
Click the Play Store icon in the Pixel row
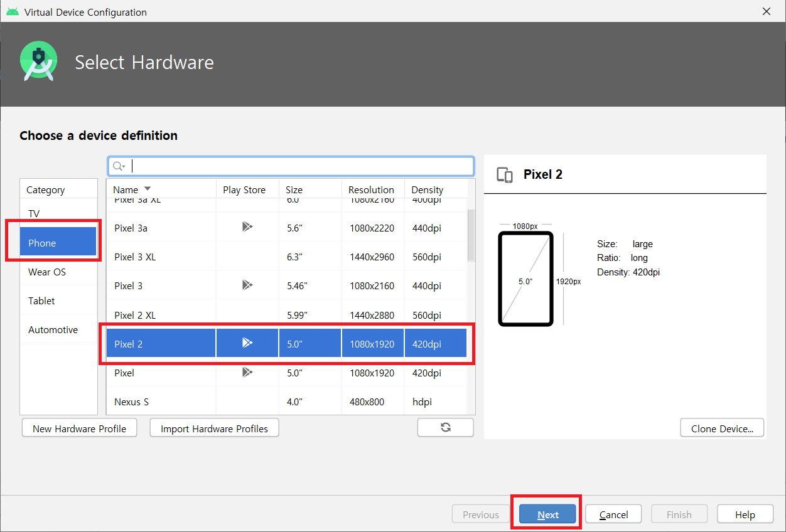tap(247, 372)
